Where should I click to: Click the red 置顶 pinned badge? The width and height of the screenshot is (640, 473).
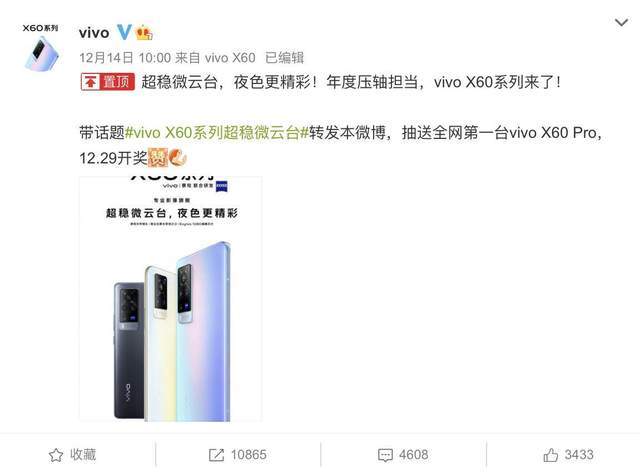pyautogui.click(x=107, y=82)
